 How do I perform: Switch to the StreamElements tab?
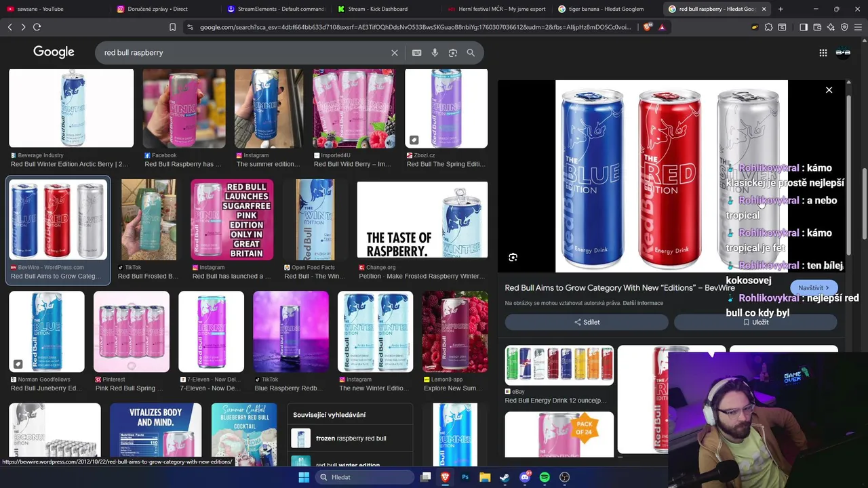[276, 9]
